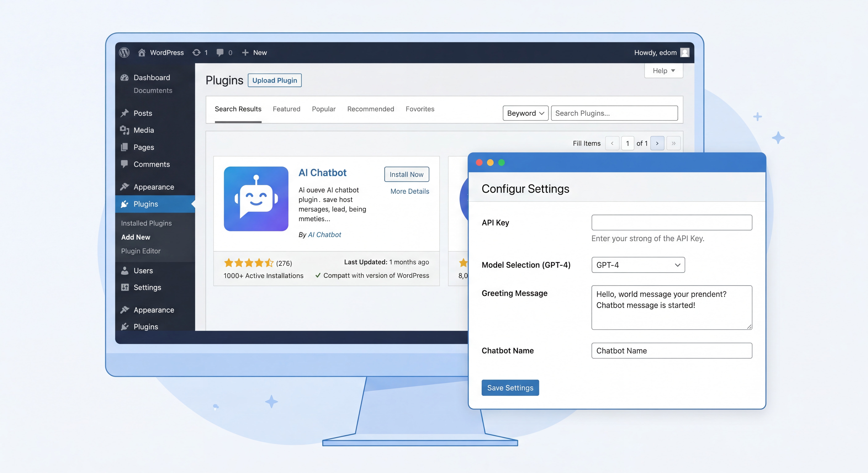Click the "(276)" rating count

tap(284, 263)
